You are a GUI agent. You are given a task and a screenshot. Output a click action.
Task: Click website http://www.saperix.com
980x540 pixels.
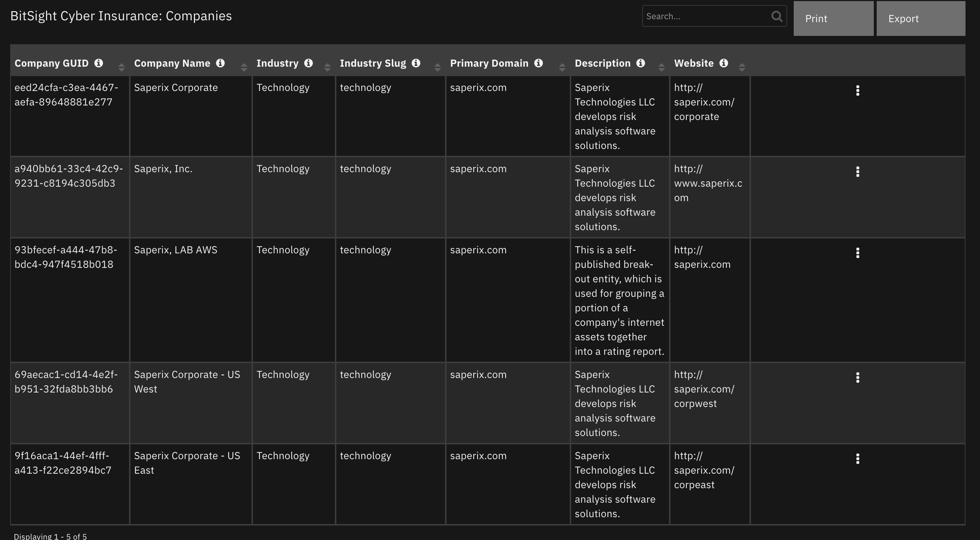[709, 183]
